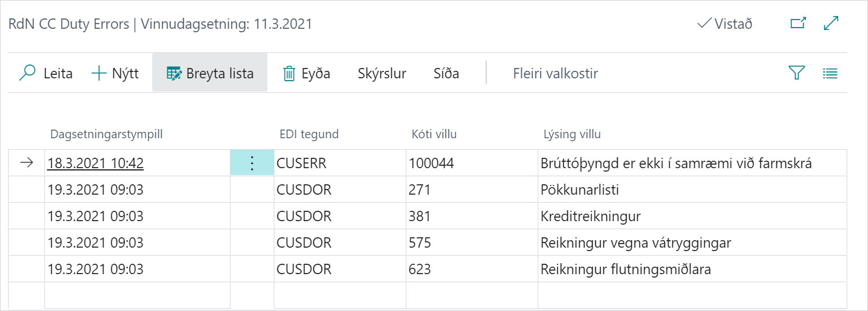868x311 pixels.
Task: Expand page with the diagonal arrows icon
Action: pyautogui.click(x=831, y=24)
